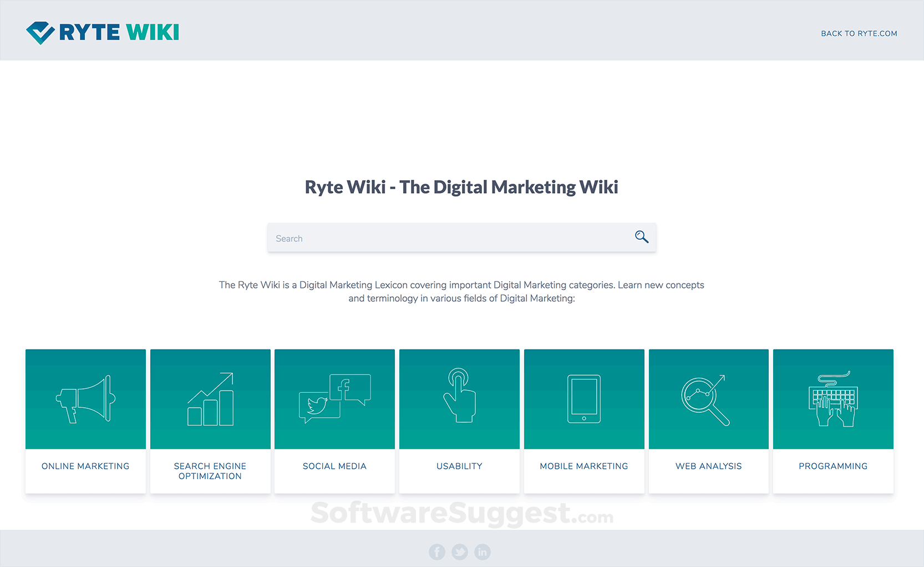Open the USABILITY category

(459, 466)
